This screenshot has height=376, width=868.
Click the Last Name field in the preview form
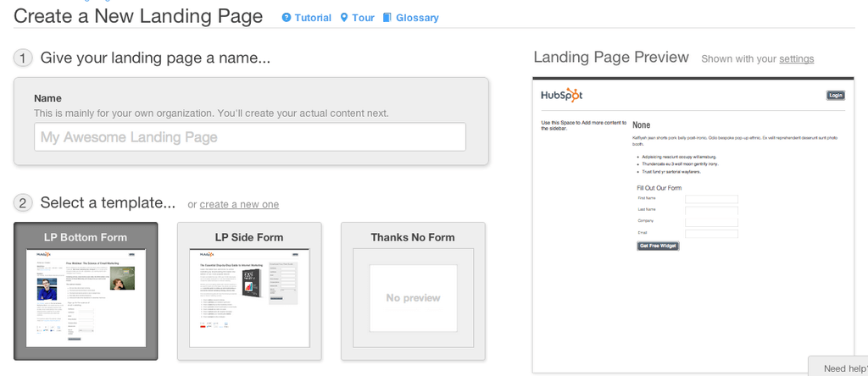tap(711, 211)
